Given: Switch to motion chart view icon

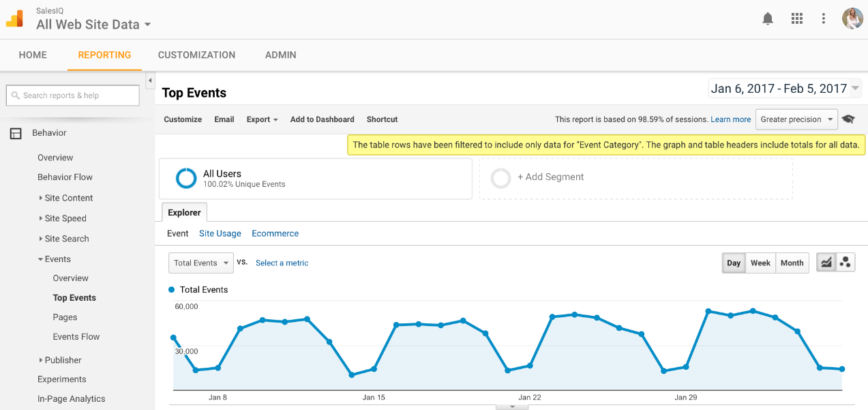Looking at the screenshot, I should (x=845, y=263).
